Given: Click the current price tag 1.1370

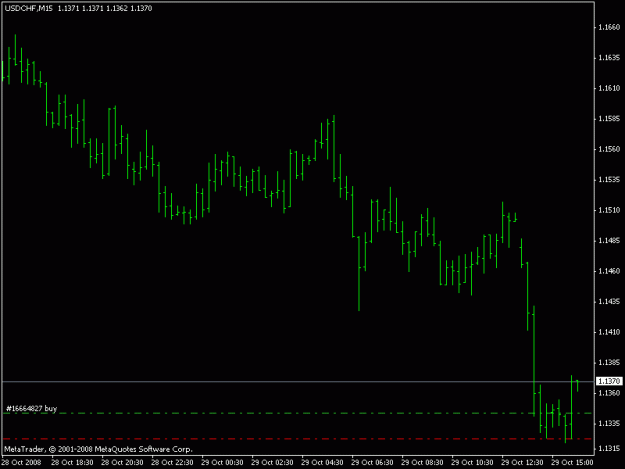Looking at the screenshot, I should [609, 381].
